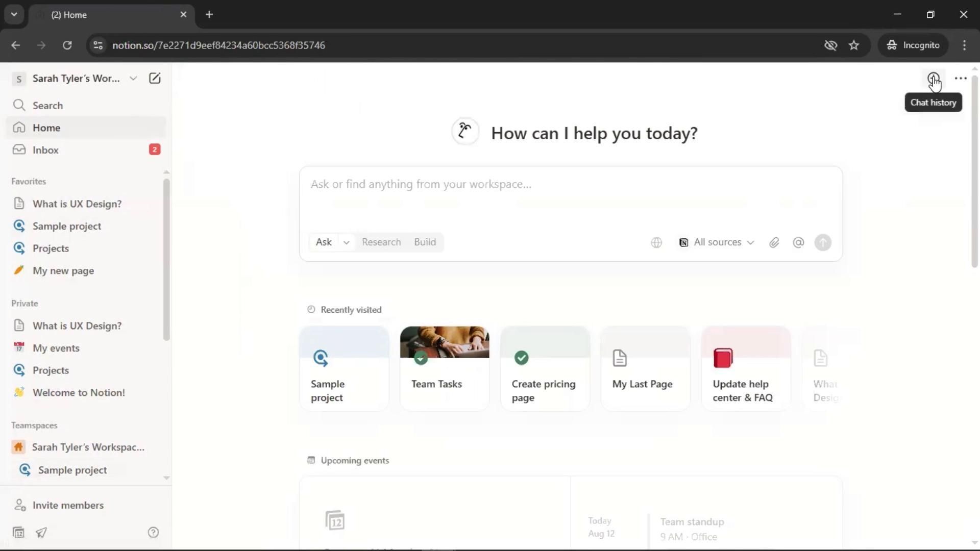Click the @ mention icon

798,243
